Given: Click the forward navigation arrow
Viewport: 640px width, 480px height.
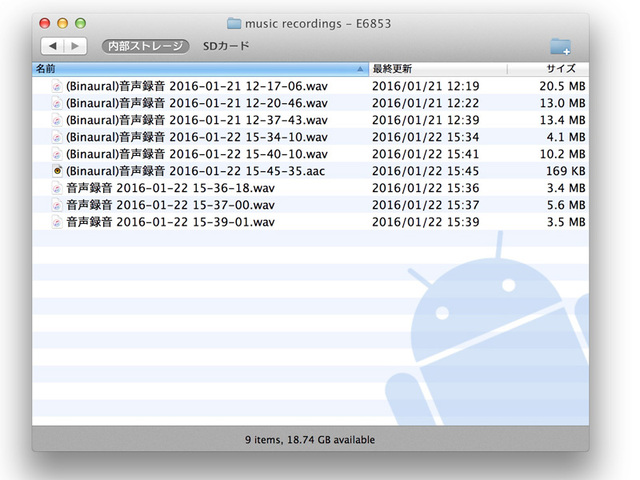Looking at the screenshot, I should (x=77, y=46).
